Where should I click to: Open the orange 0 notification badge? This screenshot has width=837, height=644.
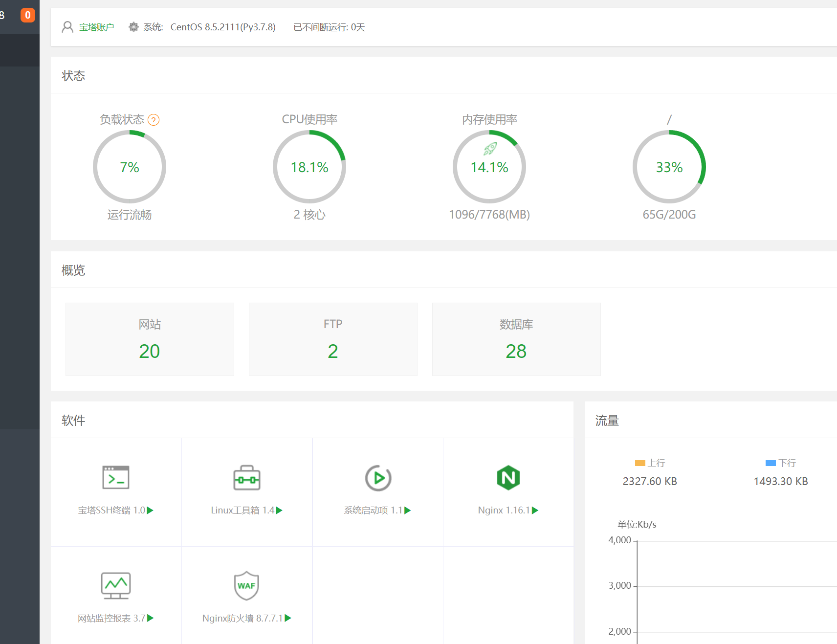(28, 15)
